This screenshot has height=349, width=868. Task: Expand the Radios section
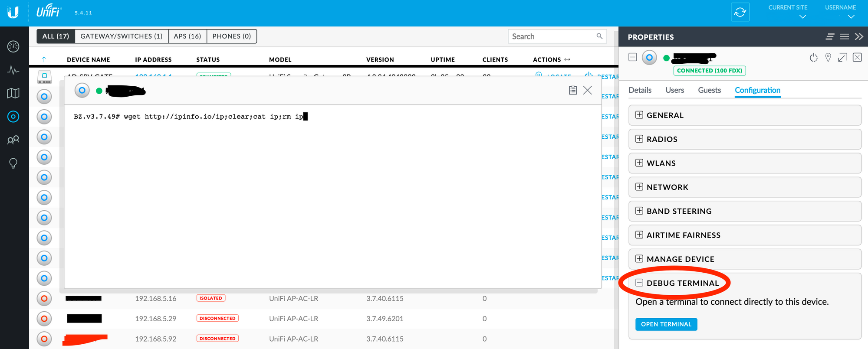pos(745,139)
